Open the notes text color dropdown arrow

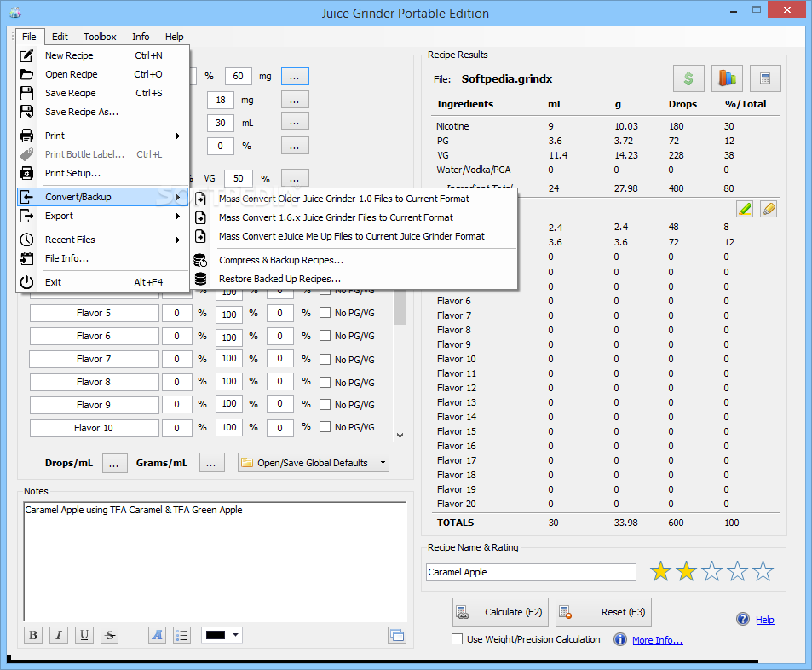coord(236,635)
